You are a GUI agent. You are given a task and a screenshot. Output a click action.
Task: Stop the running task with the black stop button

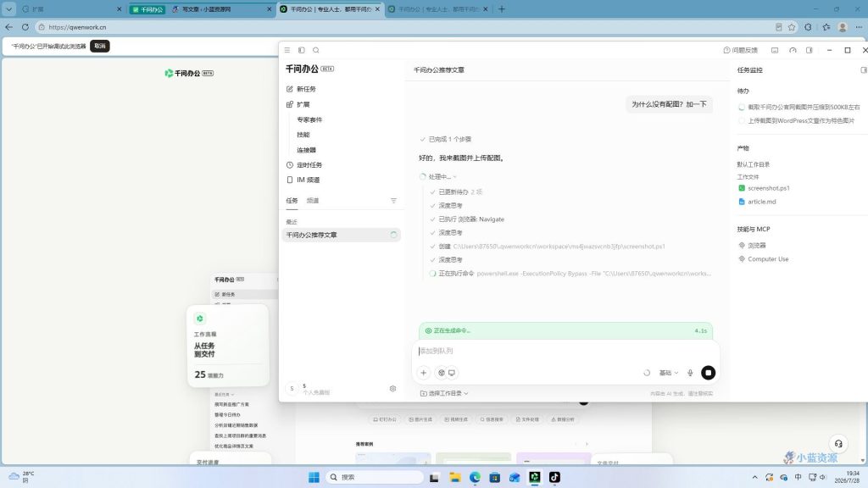point(708,373)
